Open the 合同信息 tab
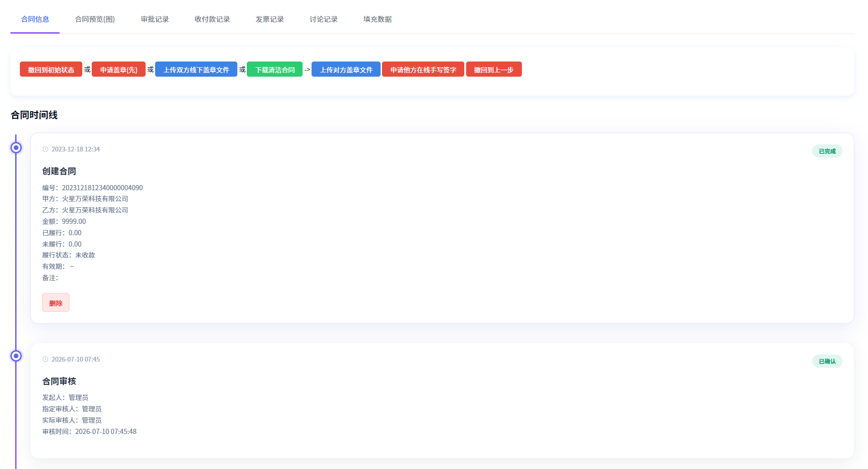 coord(35,19)
